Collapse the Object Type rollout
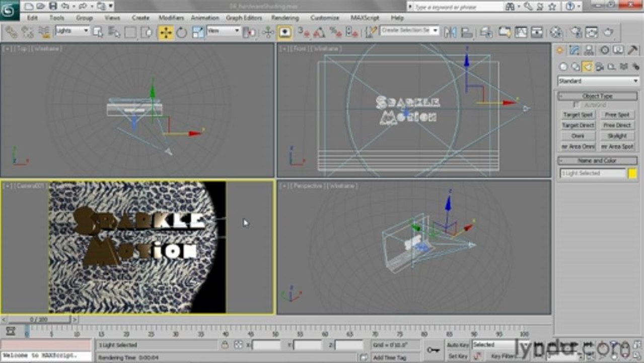The width and height of the screenshot is (644, 363). pos(598,96)
